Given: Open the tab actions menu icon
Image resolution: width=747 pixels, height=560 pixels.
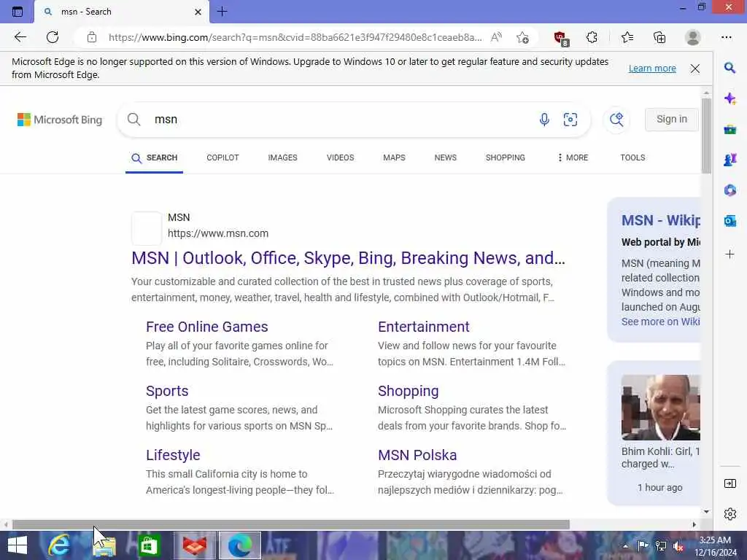Looking at the screenshot, I should tap(18, 12).
